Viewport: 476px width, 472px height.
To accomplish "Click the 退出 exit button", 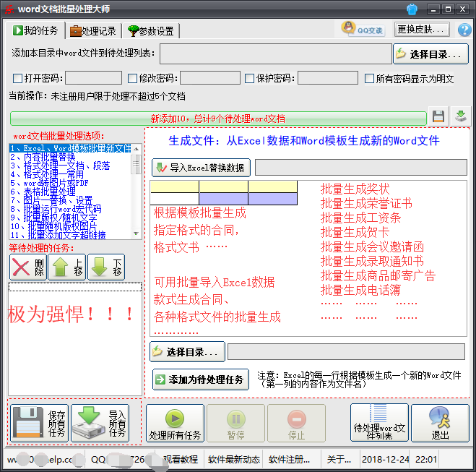I will tap(440, 423).
